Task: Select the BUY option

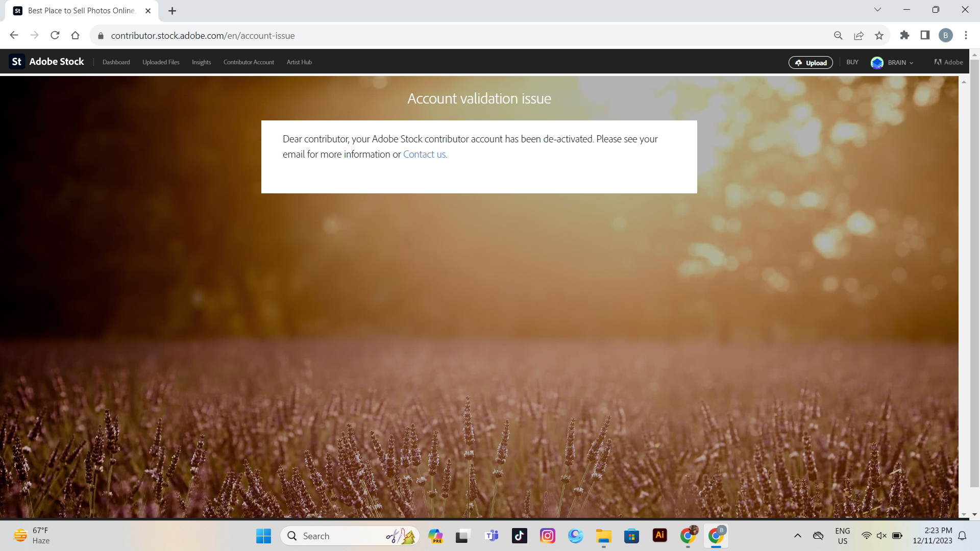Action: [852, 62]
